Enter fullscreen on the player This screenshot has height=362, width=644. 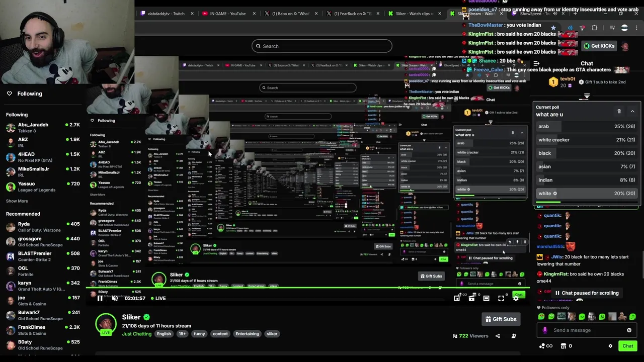pos(501,298)
